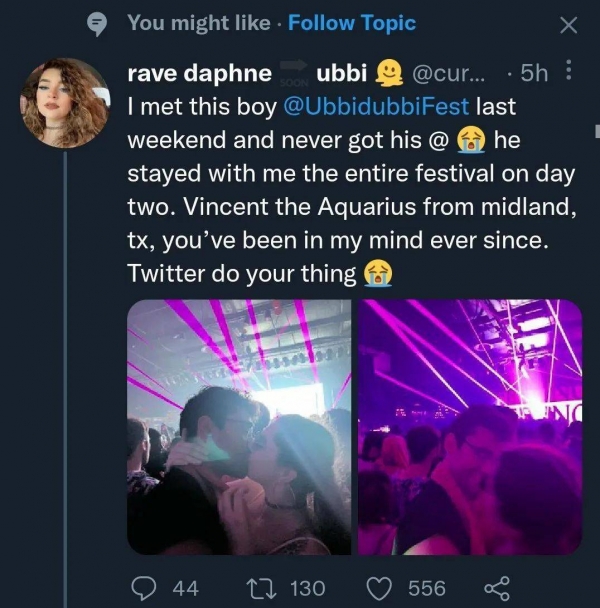Click the smiley emoji in the display name

coord(387,74)
